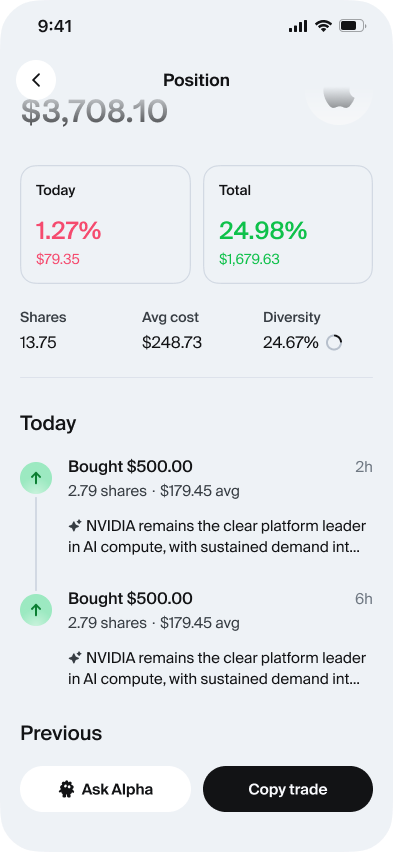Click the Diversity ring progress indicator
Image resolution: width=393 pixels, height=852 pixels.
tap(334, 343)
